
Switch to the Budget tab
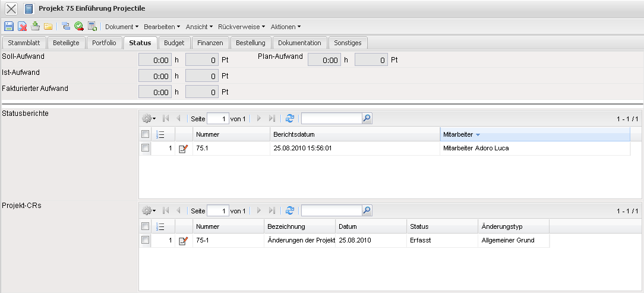[174, 43]
